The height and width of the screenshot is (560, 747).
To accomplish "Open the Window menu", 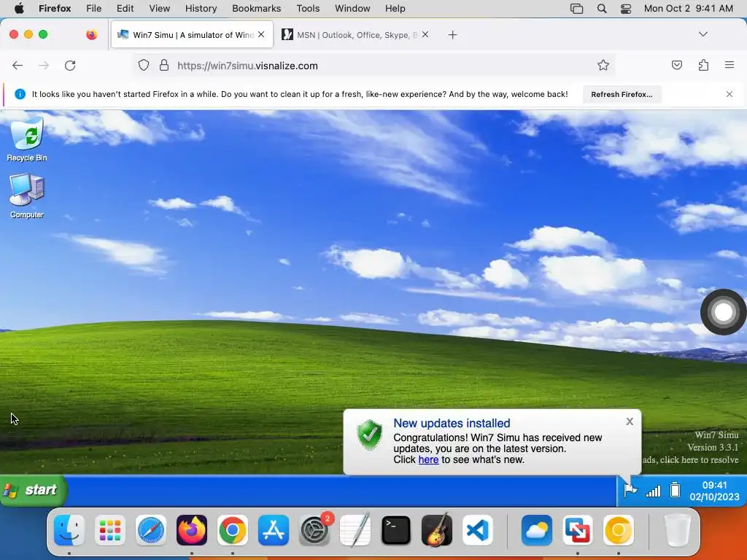I will pyautogui.click(x=352, y=8).
